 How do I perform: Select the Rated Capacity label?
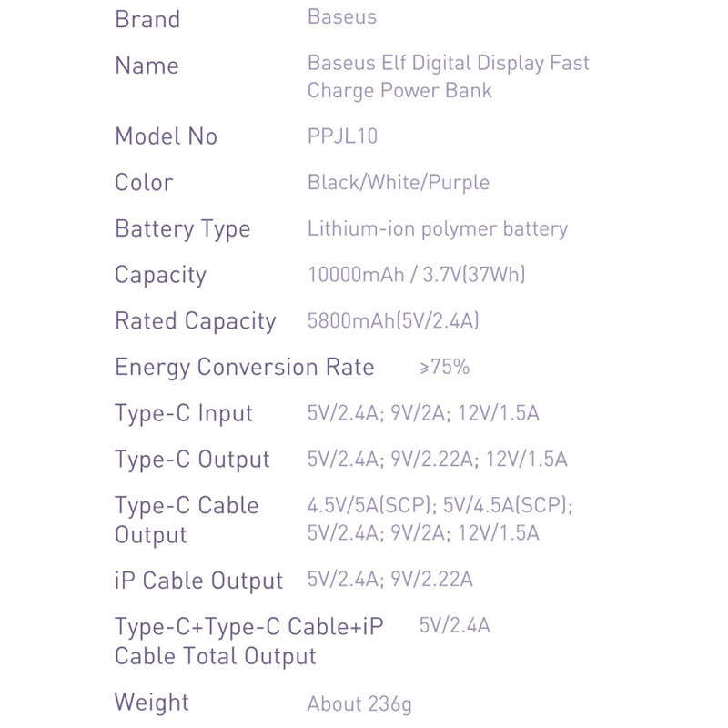(x=196, y=321)
